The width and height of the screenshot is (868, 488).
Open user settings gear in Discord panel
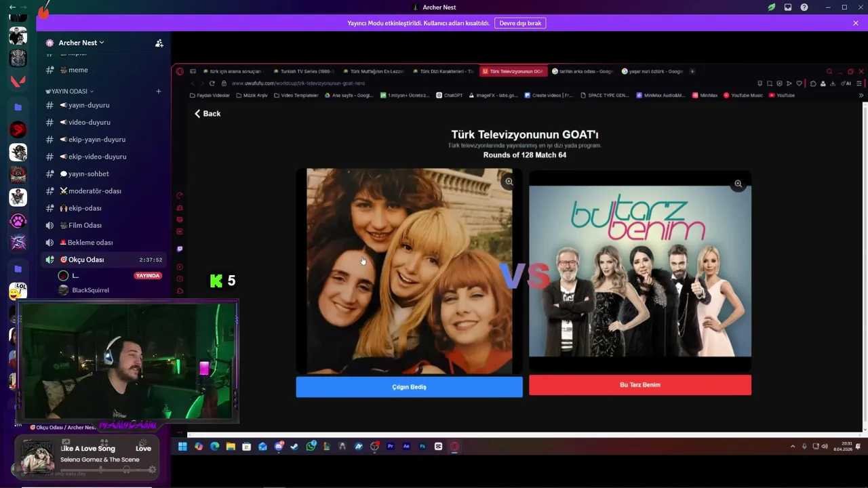(x=152, y=469)
